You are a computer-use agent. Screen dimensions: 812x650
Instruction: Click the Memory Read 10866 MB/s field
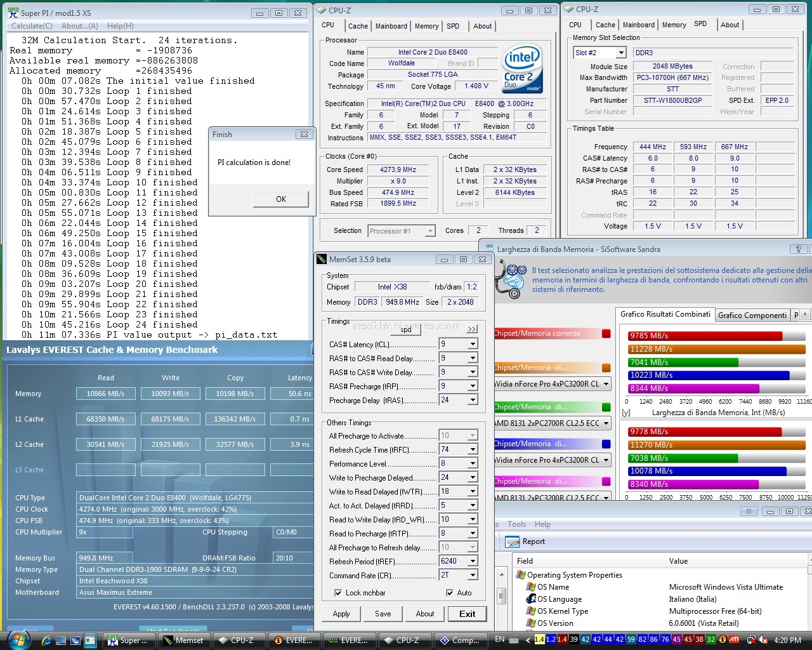point(106,394)
